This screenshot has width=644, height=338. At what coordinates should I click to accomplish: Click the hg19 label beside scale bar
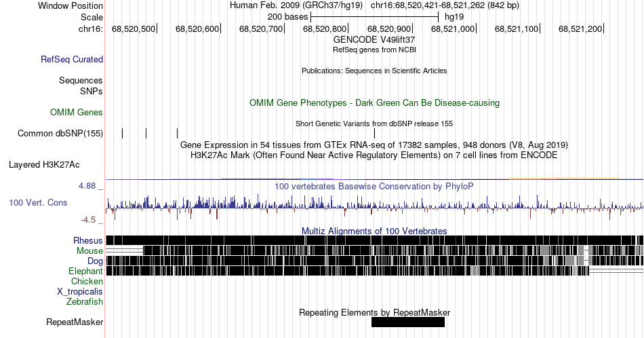[x=454, y=17]
